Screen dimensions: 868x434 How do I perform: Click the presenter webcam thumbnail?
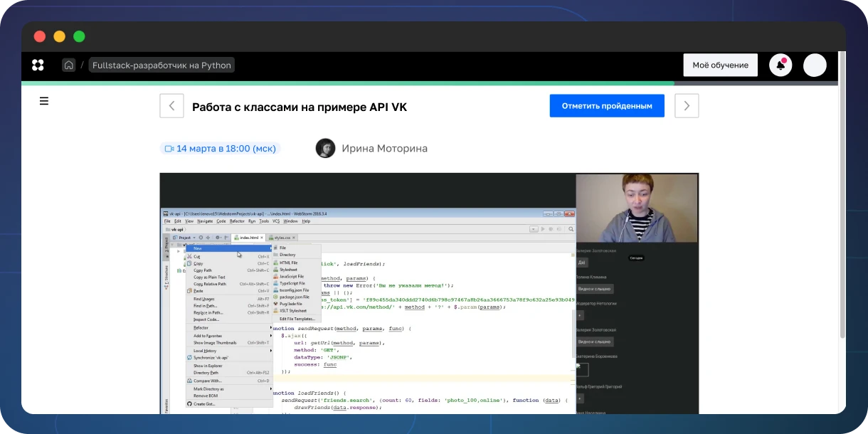coord(637,208)
